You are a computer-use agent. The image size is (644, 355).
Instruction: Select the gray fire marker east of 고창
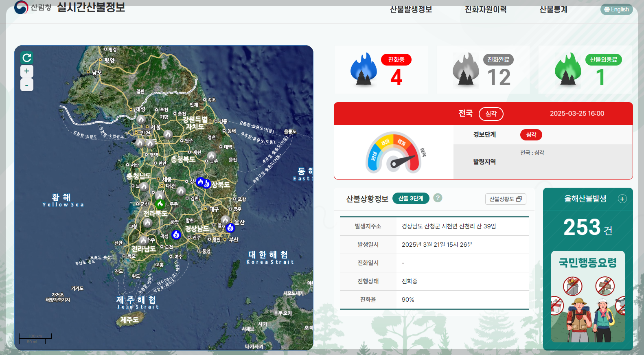(x=148, y=223)
